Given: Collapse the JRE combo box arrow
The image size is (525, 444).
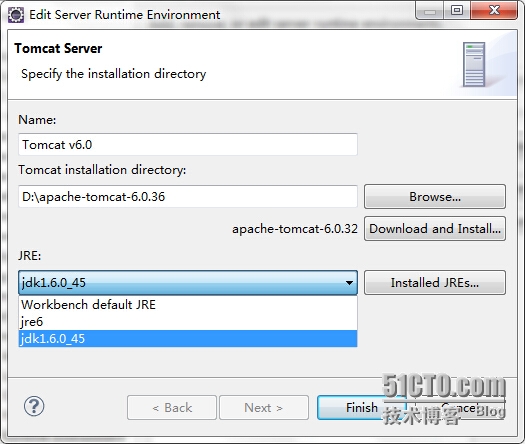Looking at the screenshot, I should pyautogui.click(x=349, y=283).
